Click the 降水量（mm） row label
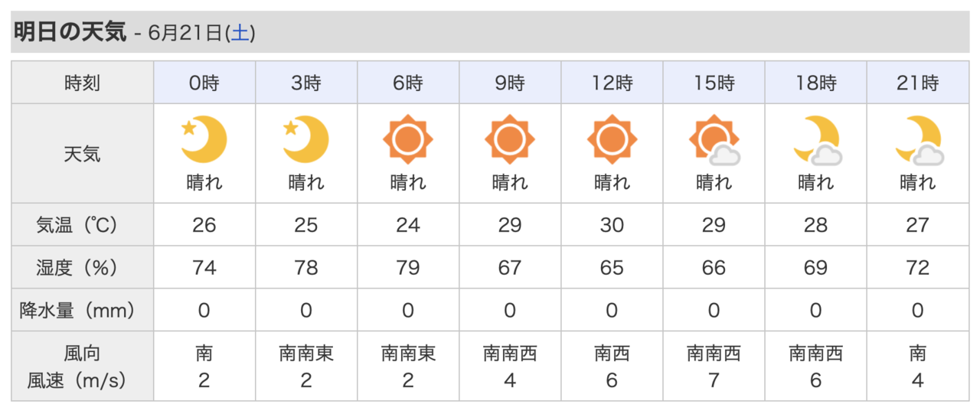Screen dimensions: 980x414 tap(83, 311)
